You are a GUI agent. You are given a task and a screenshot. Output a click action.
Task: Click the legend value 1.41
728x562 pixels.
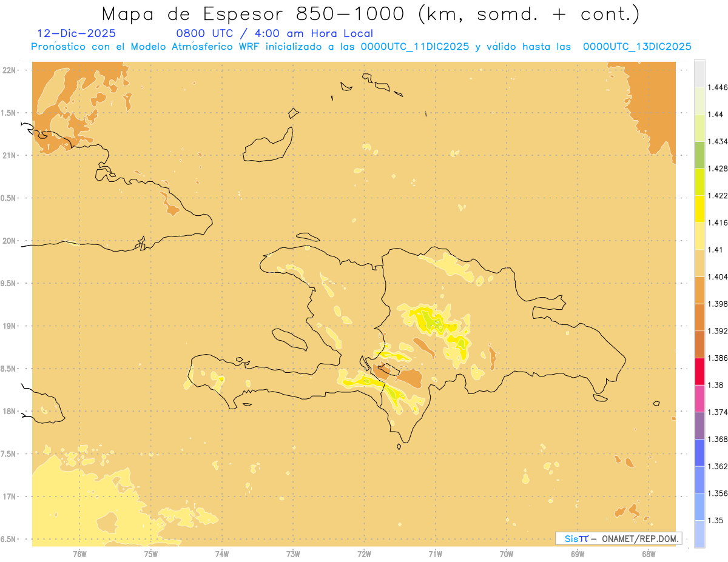click(716, 250)
